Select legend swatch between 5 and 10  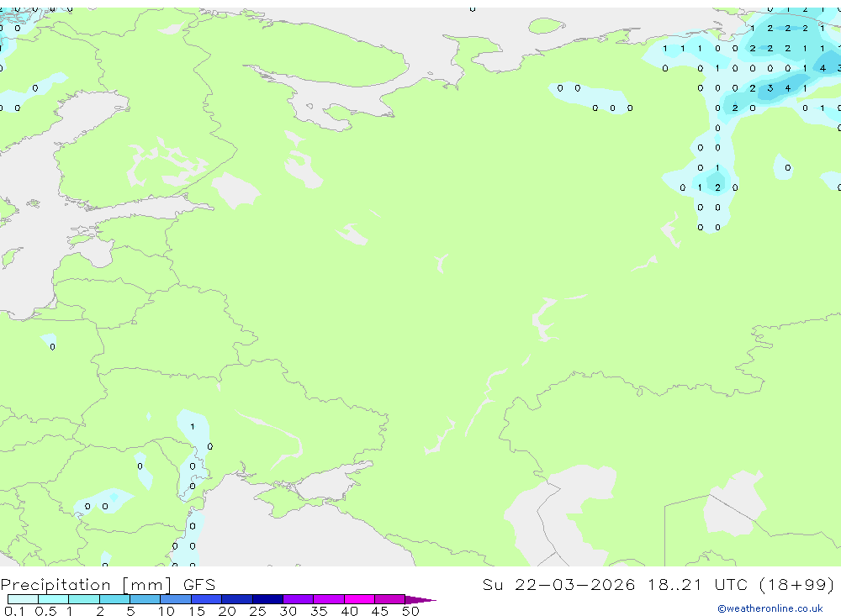145,599
